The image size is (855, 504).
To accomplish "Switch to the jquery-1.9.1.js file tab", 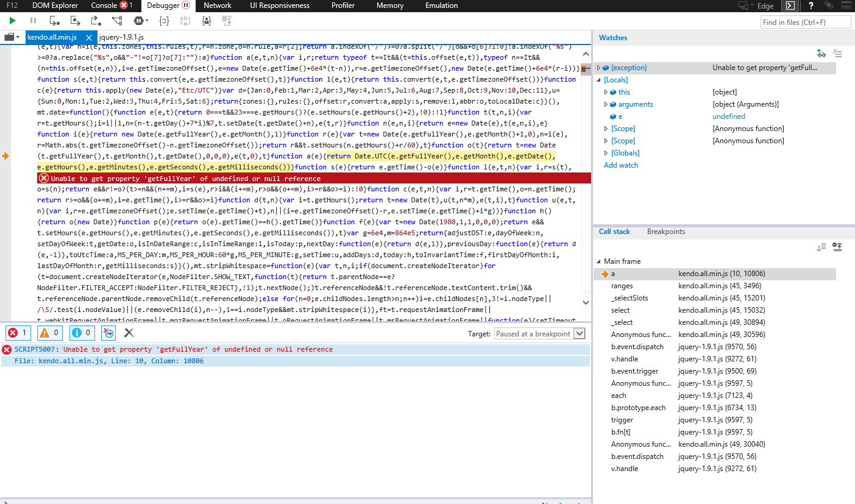I will point(121,38).
